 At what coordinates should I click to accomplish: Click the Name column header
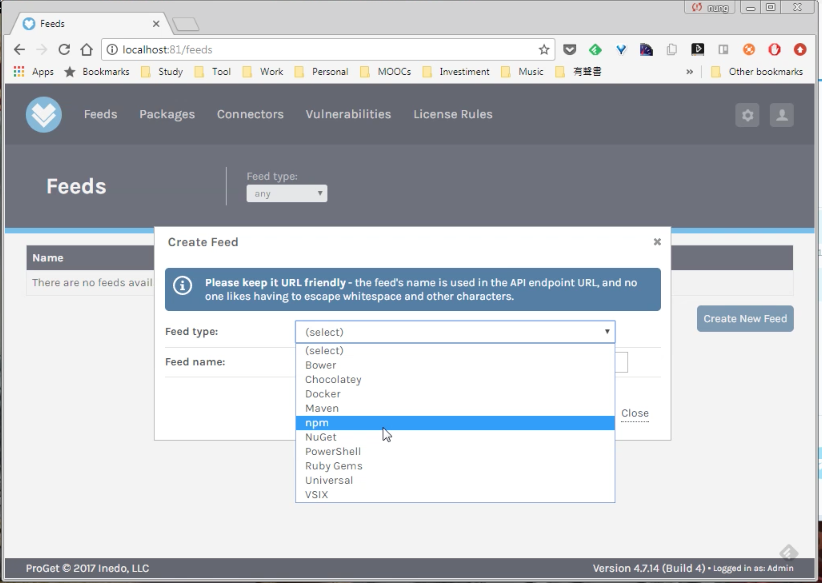point(48,258)
